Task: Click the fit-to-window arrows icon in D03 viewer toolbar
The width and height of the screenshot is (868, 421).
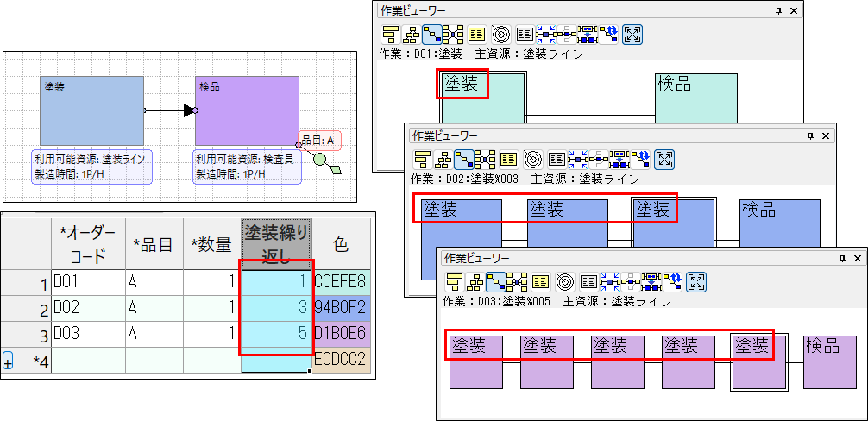Action: (x=696, y=282)
